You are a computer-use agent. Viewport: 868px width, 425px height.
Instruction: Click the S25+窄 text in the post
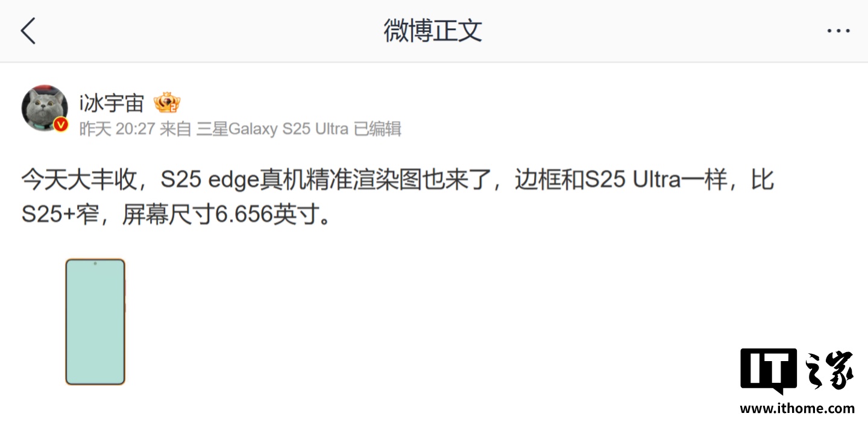(x=60, y=215)
